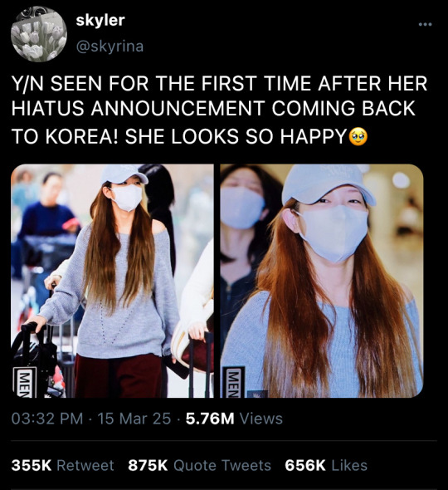Open skyler's tulip profile picture
Screen dimensions: 448x490
tap(39, 34)
